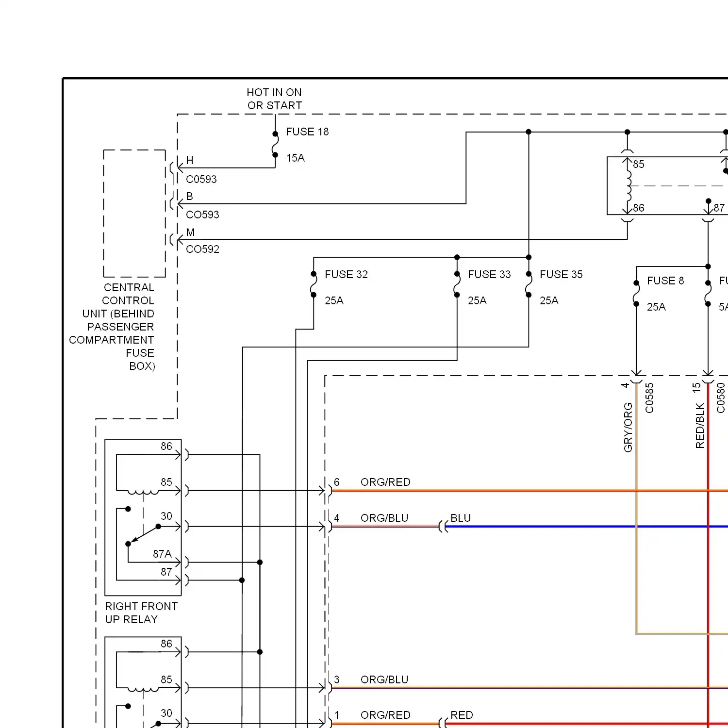Select terminal letter 'H' above C0593

pyautogui.click(x=190, y=161)
